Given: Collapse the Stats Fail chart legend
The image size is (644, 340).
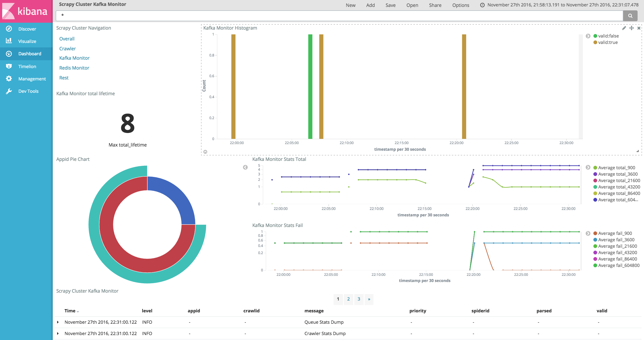Looking at the screenshot, I should pos(588,233).
